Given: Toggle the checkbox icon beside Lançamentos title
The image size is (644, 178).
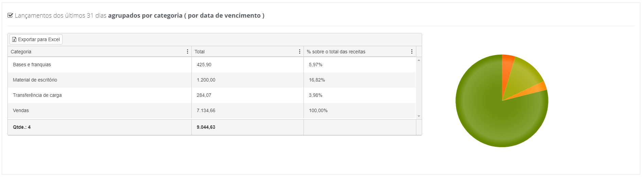Looking at the screenshot, I should (x=10, y=15).
